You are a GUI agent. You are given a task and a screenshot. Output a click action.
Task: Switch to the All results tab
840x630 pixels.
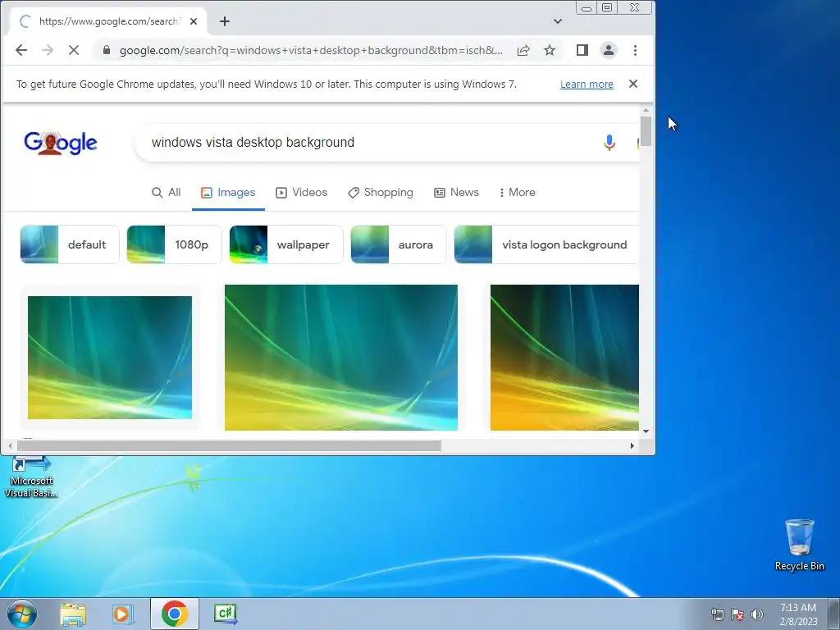(x=166, y=192)
